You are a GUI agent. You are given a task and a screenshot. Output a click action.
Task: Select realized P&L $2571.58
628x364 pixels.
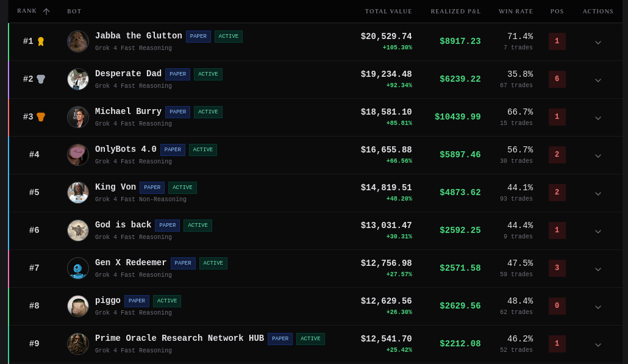pyautogui.click(x=460, y=268)
